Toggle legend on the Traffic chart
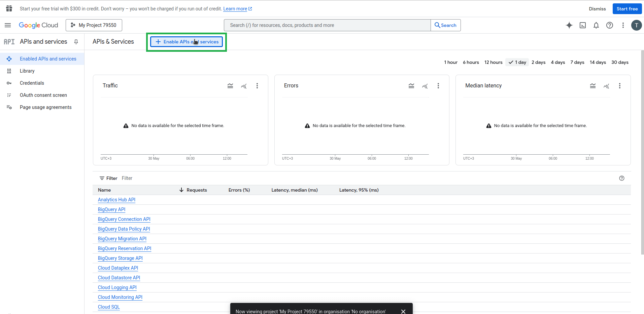 click(230, 86)
